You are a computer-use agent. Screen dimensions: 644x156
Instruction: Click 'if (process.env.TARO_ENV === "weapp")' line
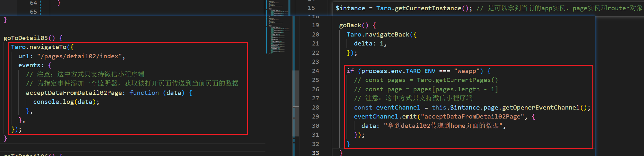point(419,71)
